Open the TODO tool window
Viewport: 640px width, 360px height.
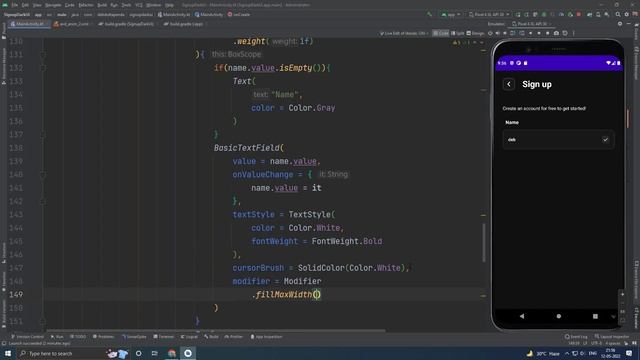pyautogui.click(x=78, y=337)
